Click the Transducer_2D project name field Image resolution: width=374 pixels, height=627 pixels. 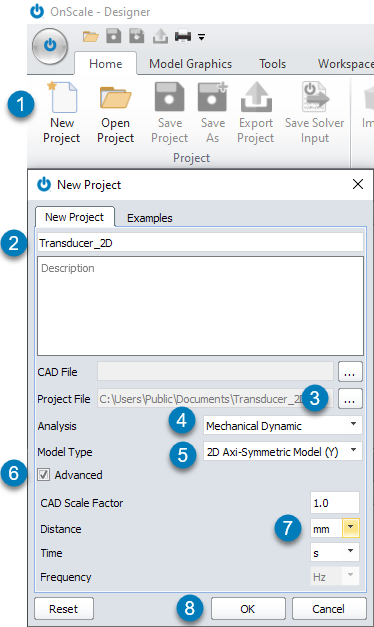point(200,243)
